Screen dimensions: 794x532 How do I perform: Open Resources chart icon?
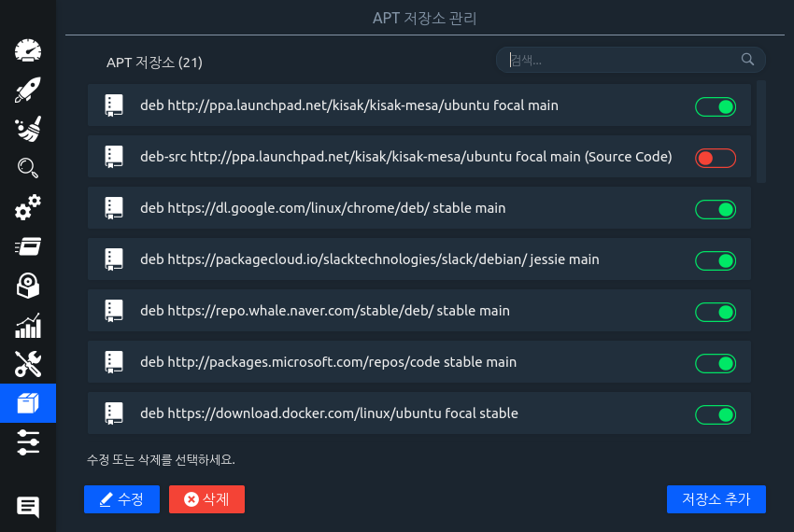pyautogui.click(x=28, y=325)
